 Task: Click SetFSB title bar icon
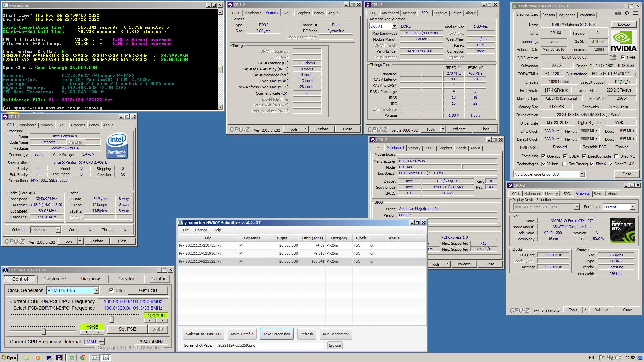coord(6,270)
